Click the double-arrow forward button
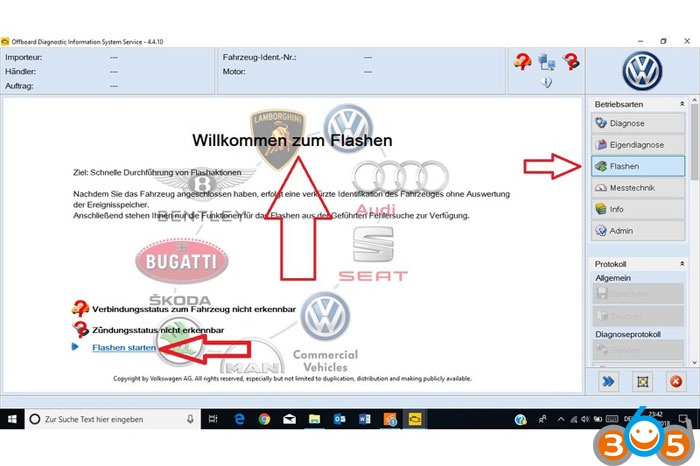 click(x=608, y=381)
